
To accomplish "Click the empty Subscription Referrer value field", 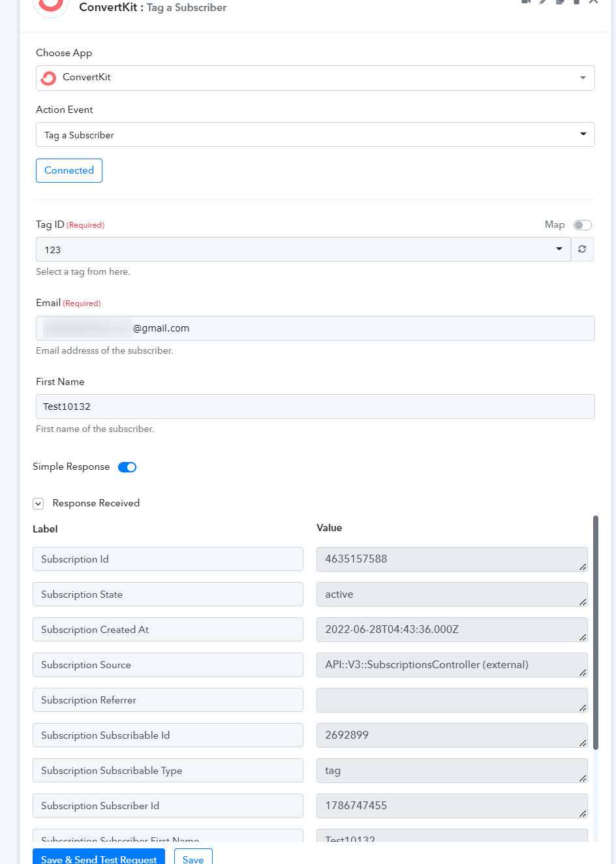I will click(452, 700).
